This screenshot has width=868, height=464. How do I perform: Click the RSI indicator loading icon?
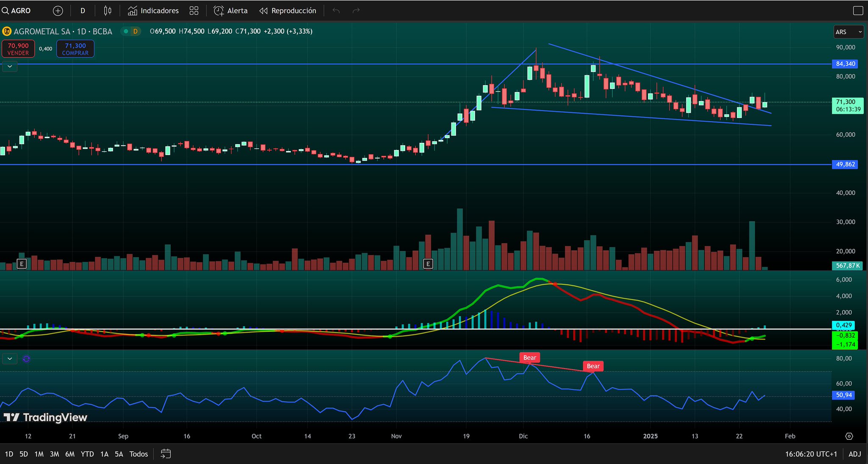[x=26, y=359]
